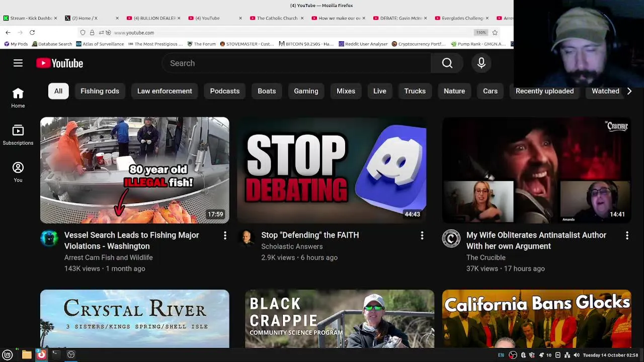Open My Pods bookmark
Image resolution: width=644 pixels, height=362 pixels.
(16, 44)
